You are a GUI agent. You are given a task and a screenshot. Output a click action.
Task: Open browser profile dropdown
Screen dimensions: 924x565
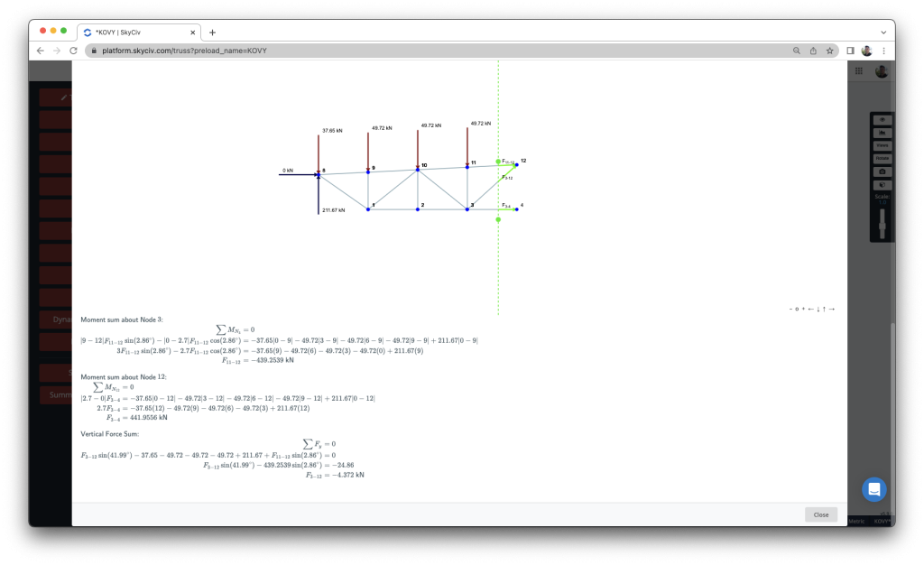[867, 51]
